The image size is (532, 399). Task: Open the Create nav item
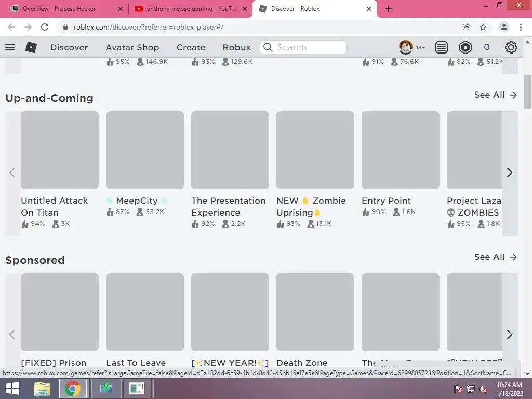(191, 47)
